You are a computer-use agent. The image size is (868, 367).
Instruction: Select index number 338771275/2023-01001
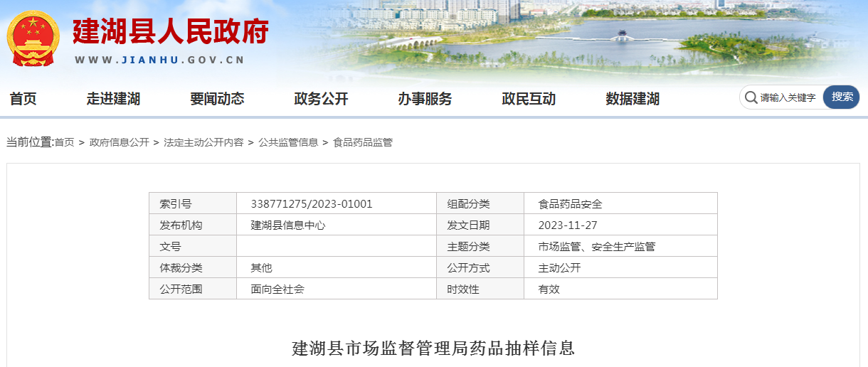312,204
